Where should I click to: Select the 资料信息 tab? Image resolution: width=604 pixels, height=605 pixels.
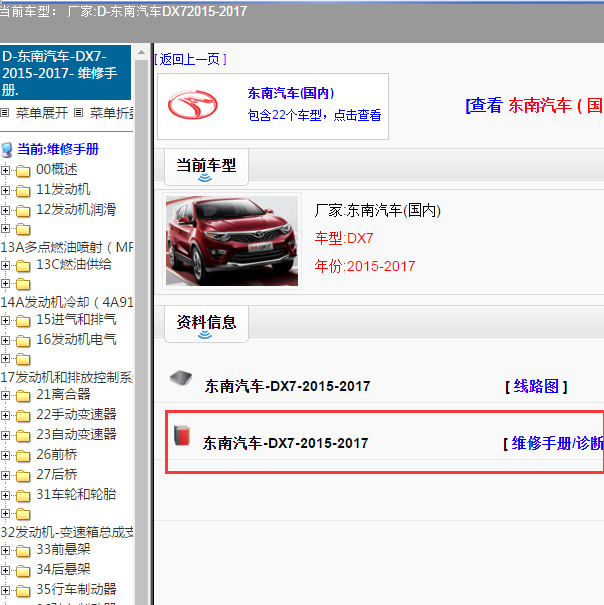[x=206, y=324]
